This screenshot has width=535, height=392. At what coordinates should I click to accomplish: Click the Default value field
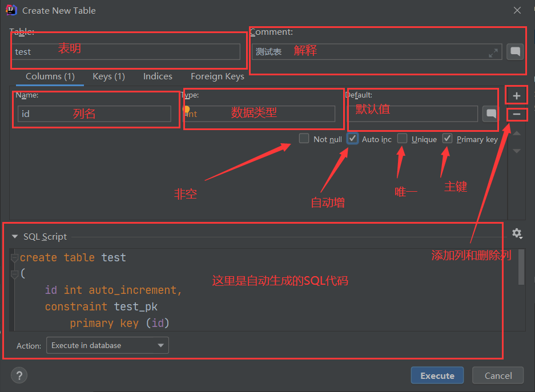click(x=412, y=114)
